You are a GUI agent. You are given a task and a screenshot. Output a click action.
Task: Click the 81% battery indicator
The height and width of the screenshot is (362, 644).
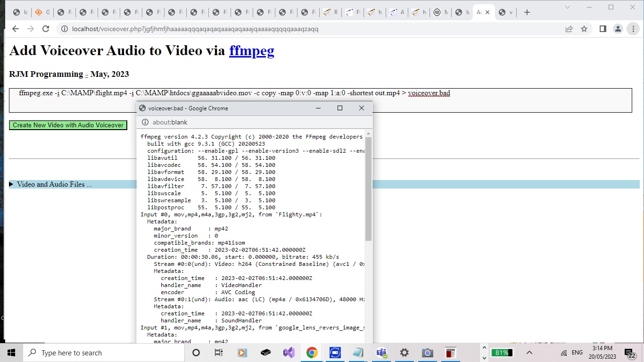pyautogui.click(x=502, y=353)
